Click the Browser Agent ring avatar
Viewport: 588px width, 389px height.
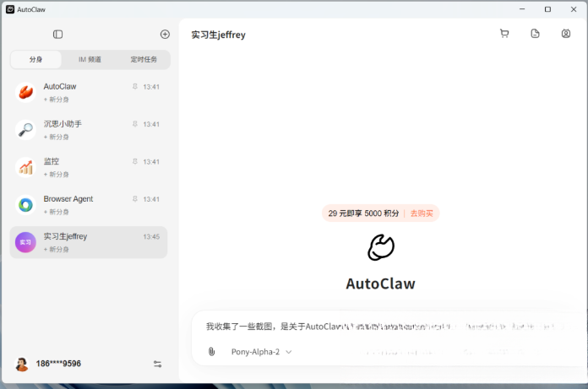(x=25, y=205)
